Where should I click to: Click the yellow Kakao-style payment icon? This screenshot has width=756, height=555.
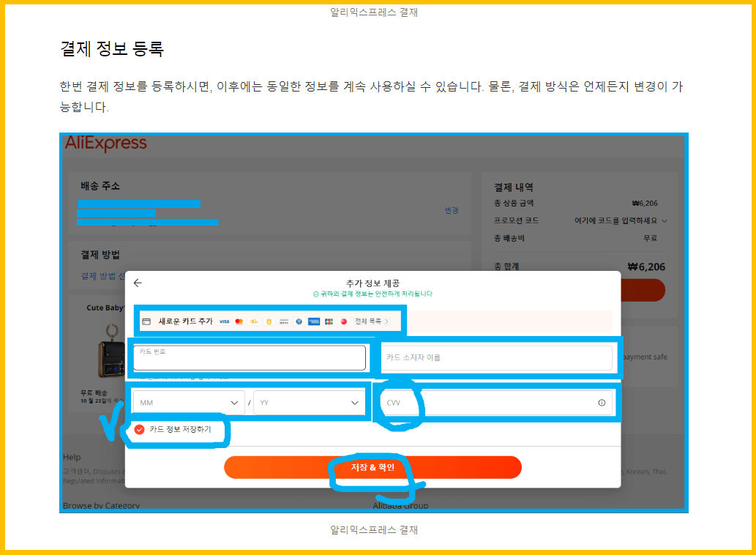tap(254, 320)
